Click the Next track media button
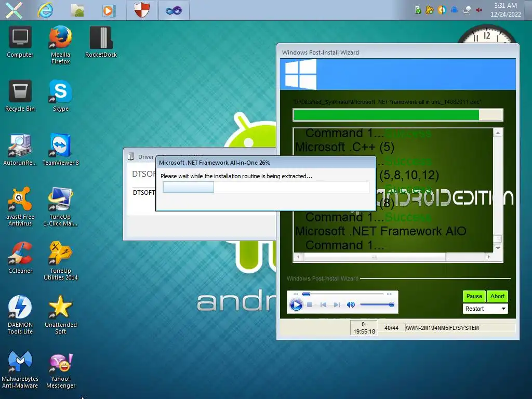The image size is (532, 399). pyautogui.click(x=336, y=304)
